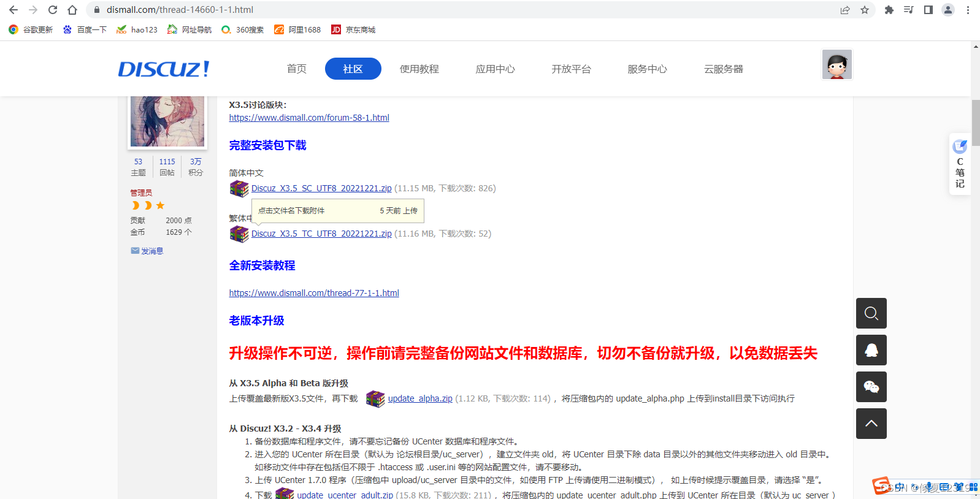Open the 阿里1688 bookmark
This screenshot has height=499, width=980.
297,29
